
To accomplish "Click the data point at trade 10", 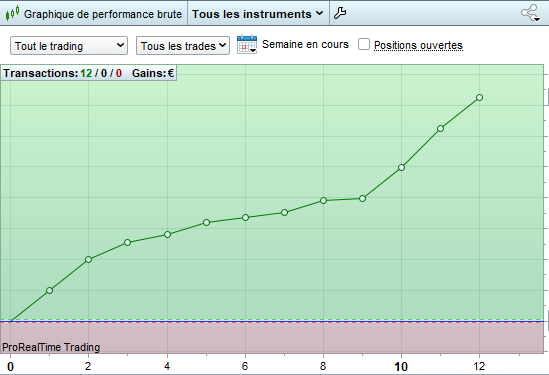I will click(x=402, y=167).
